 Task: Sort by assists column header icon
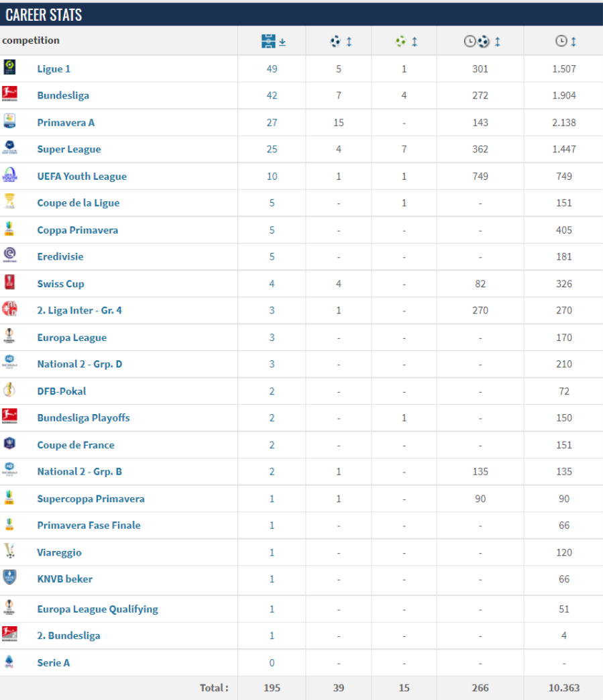click(x=400, y=42)
